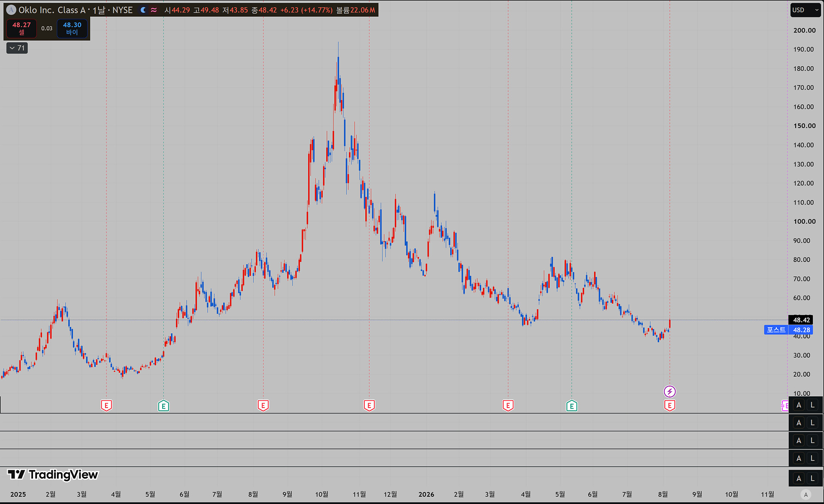Click the red 48.27 셀 sell button
The image size is (824, 504).
coord(21,28)
